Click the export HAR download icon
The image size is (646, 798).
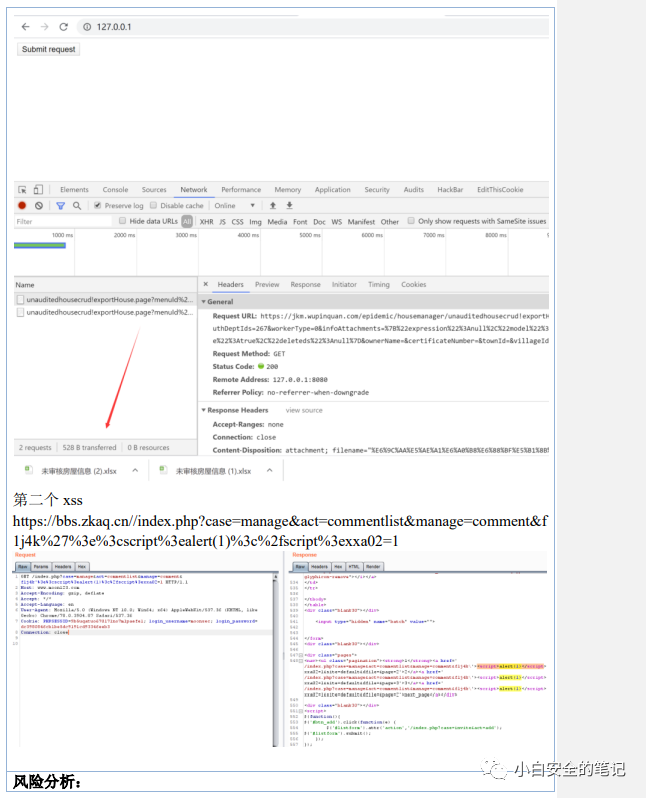(290, 206)
